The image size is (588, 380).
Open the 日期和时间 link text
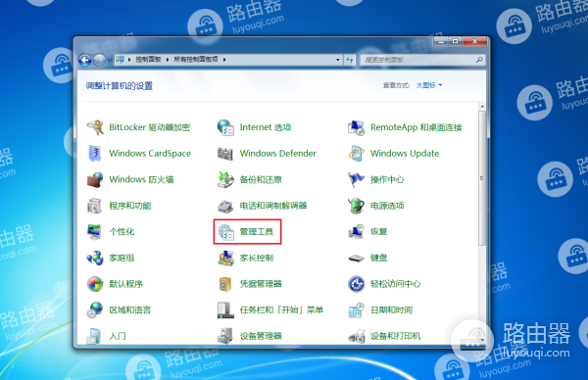point(391,309)
